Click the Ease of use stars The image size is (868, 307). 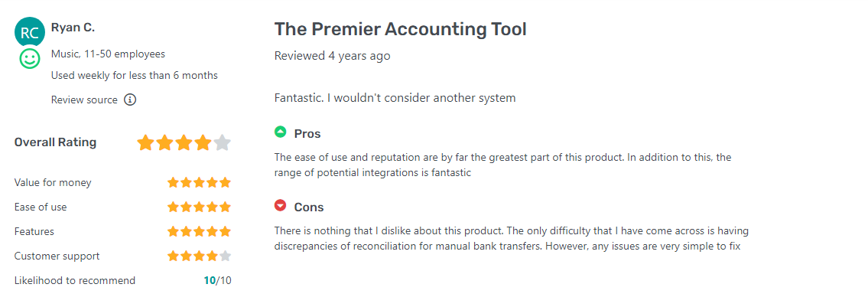200,207
